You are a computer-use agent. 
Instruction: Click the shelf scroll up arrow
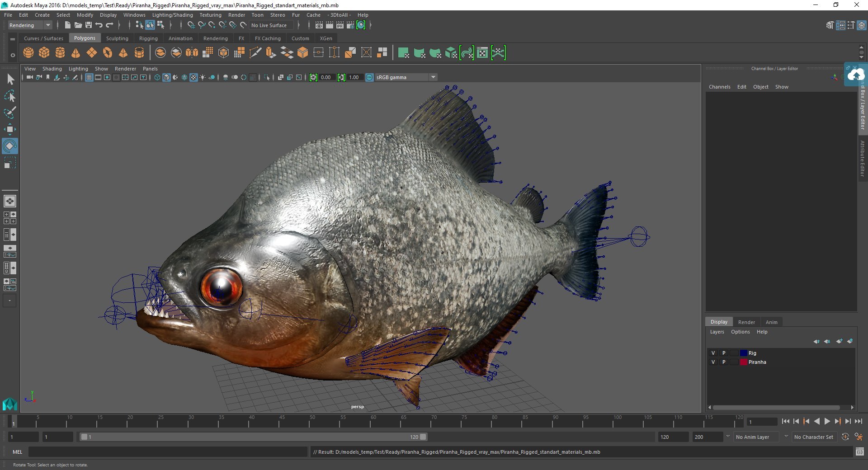point(861,47)
